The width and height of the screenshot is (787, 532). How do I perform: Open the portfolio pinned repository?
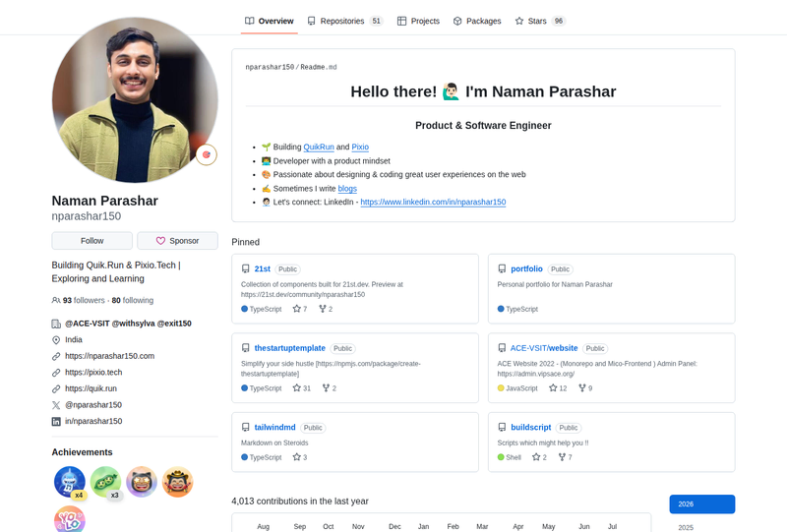pos(526,269)
